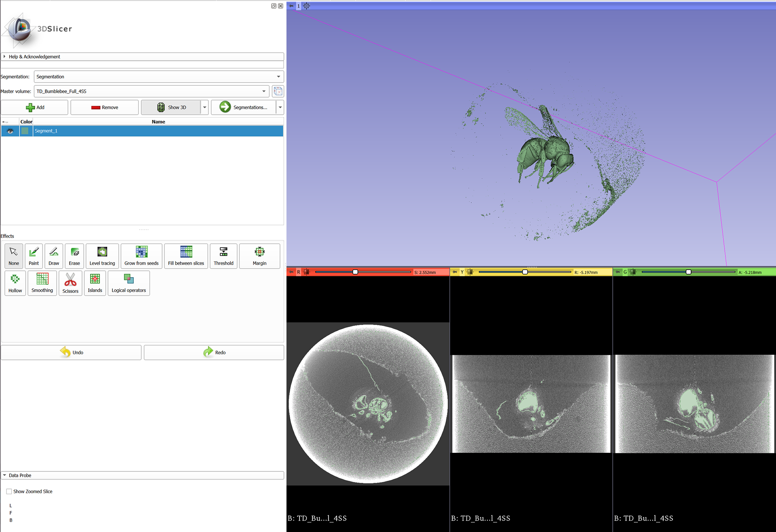Toggle the Show 3D button
Image resolution: width=776 pixels, height=532 pixels.
pyautogui.click(x=171, y=107)
